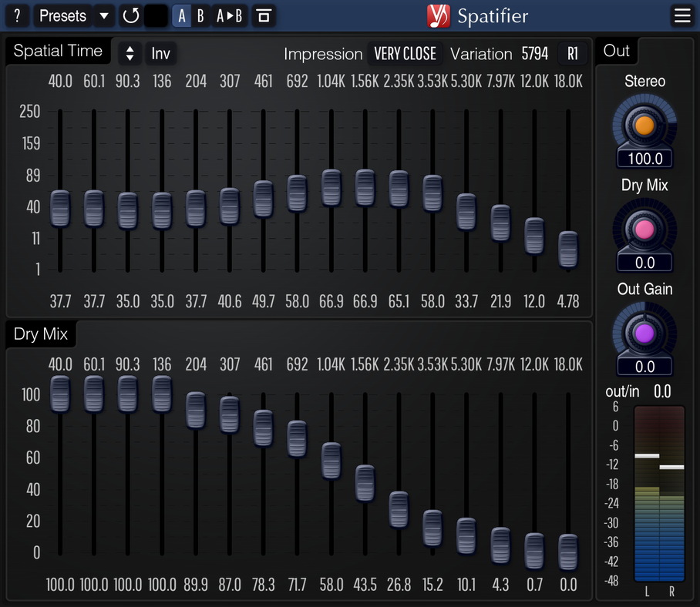The height and width of the screenshot is (607, 700).
Task: Click the Spatial Time value 66.9 under 1.04K
Action: tap(331, 302)
